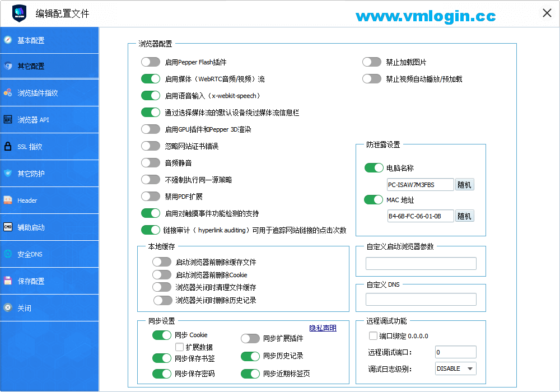Viewport: 560px width, 392px height.
Task: Turn off WebRTC media stream toggle
Action: pos(150,79)
